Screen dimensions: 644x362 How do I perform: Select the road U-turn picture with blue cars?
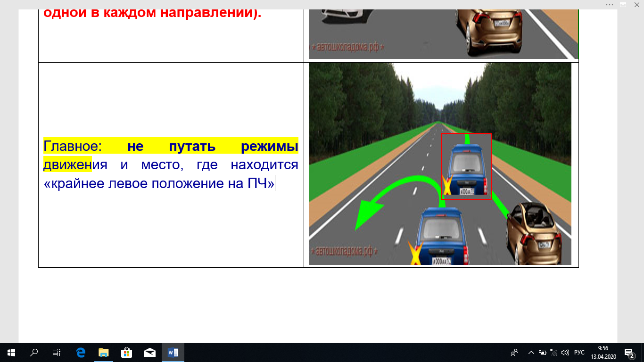coord(440,164)
